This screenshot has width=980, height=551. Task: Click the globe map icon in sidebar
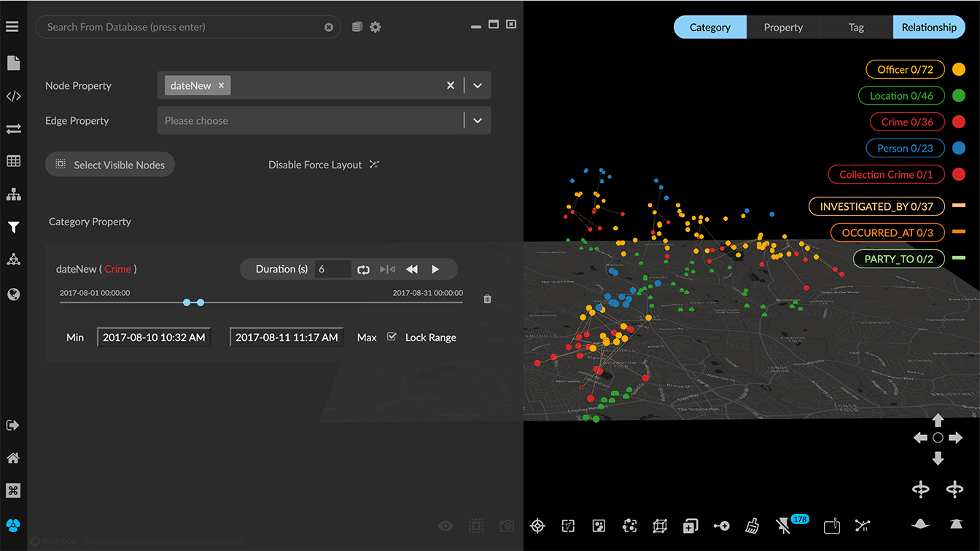point(13,294)
